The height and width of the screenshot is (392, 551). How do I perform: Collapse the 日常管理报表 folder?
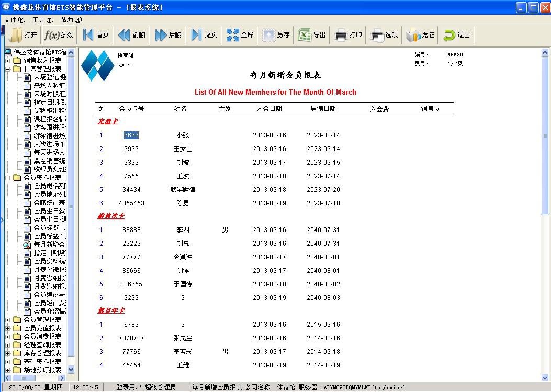8,69
